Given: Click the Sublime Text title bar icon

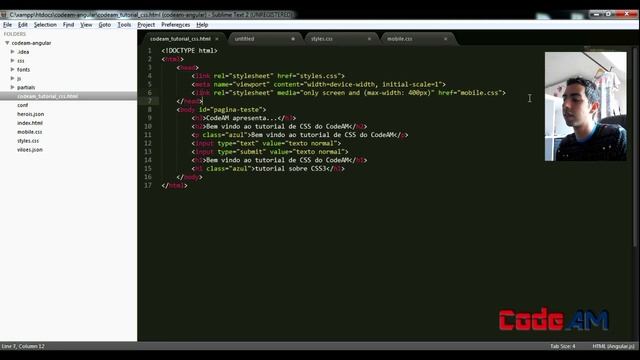Looking at the screenshot, I should pyautogui.click(x=4, y=15).
